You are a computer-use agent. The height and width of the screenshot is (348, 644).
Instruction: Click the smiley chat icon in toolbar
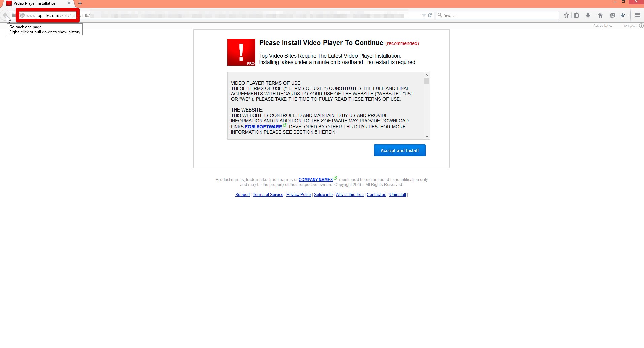(x=612, y=15)
